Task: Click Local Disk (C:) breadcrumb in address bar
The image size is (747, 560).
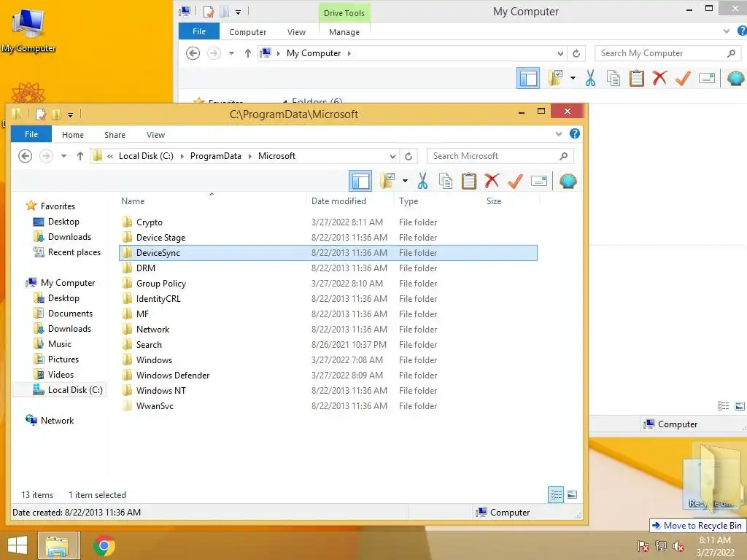Action: click(x=146, y=156)
